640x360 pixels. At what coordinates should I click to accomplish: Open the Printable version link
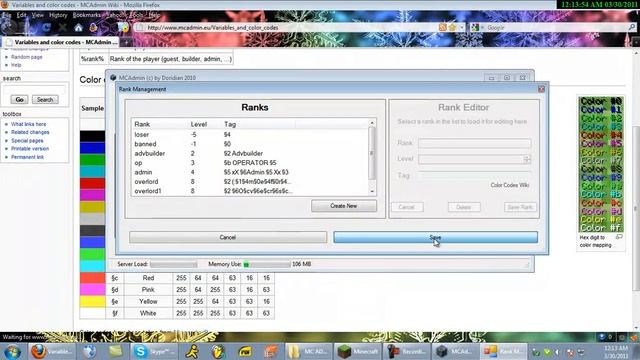click(x=30, y=149)
